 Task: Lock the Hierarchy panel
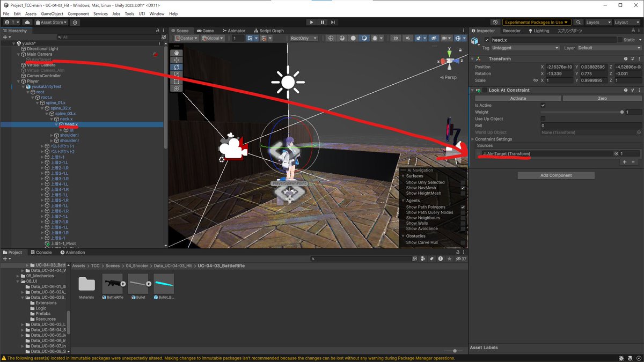pos(159,31)
